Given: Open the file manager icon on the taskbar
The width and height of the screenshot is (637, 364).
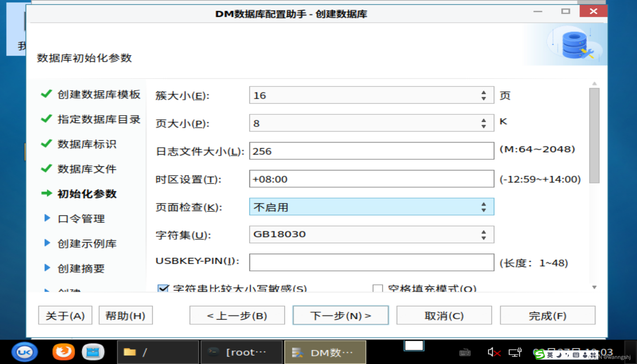Looking at the screenshot, I should (x=93, y=352).
